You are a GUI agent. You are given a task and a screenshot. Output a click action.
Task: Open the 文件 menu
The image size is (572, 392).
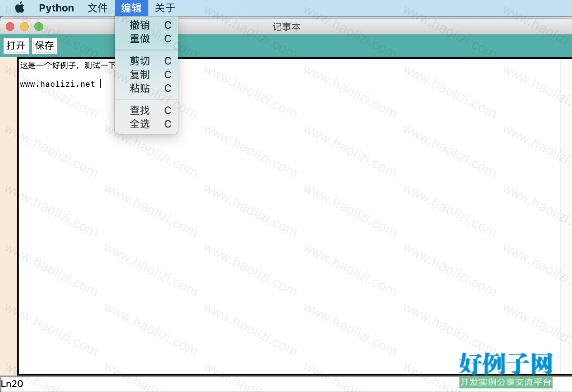click(x=97, y=8)
